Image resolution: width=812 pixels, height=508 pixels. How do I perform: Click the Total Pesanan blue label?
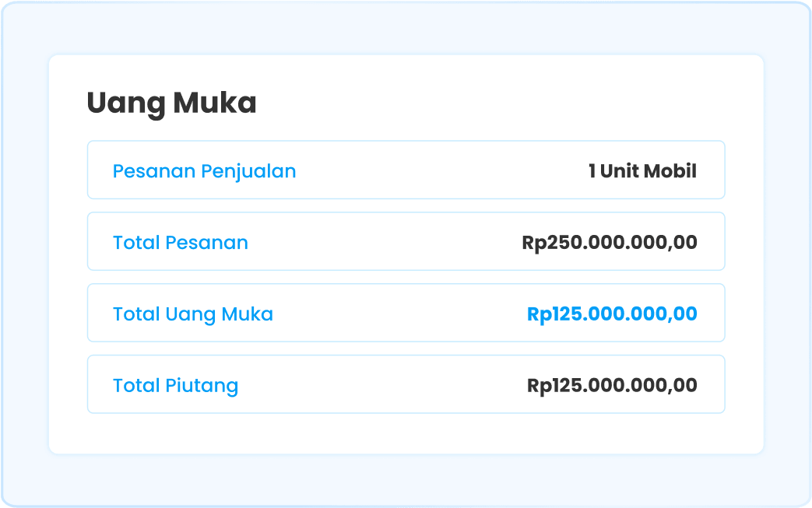click(x=180, y=243)
